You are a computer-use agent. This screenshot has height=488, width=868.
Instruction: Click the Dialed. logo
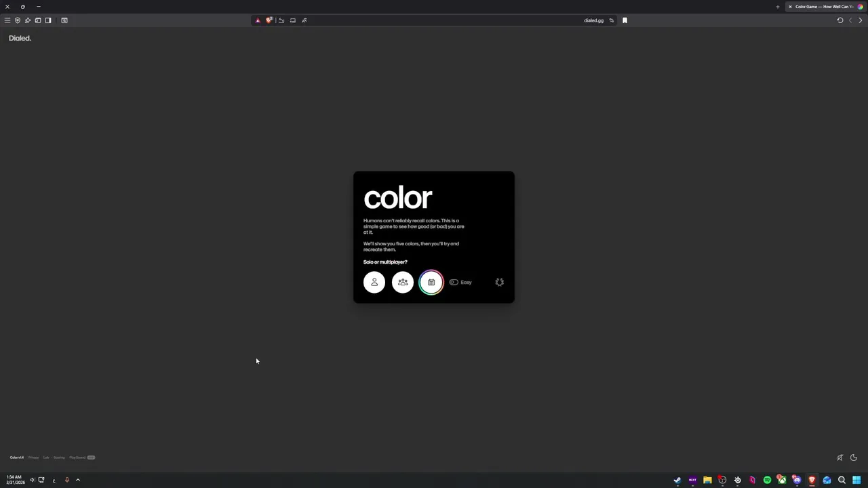[20, 38]
